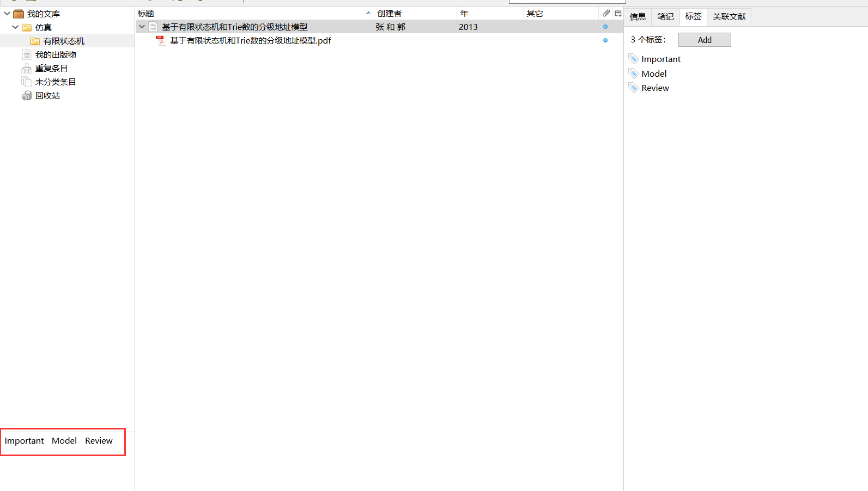Switch to the 笔记 tab
Image resolution: width=868 pixels, height=491 pixels.
[x=665, y=17]
